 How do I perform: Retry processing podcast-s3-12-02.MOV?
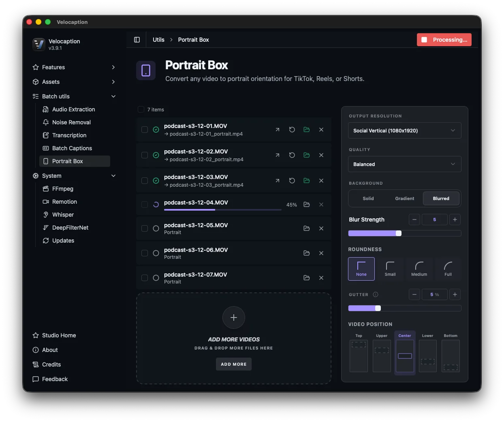[292, 155]
